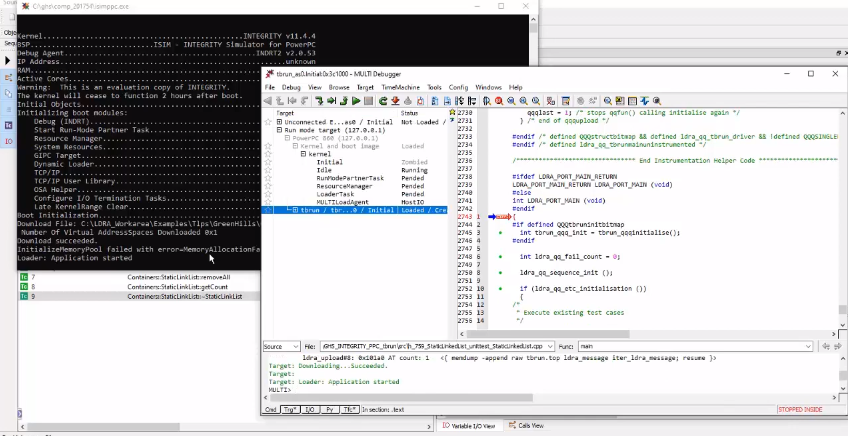
Task: Open the File menu in MULTI Debugger
Action: pyautogui.click(x=270, y=87)
